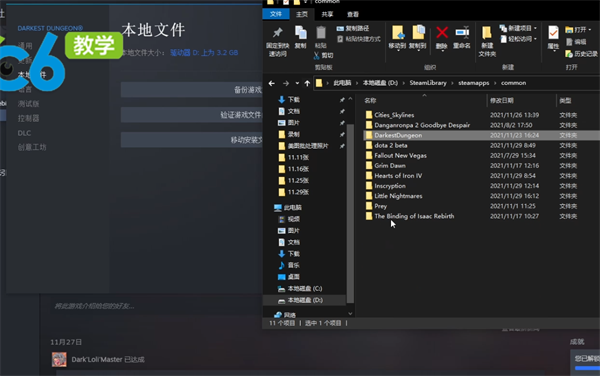Expand chevron after SteamLibrary in address bar
This screenshot has height=376, width=600.
point(452,83)
